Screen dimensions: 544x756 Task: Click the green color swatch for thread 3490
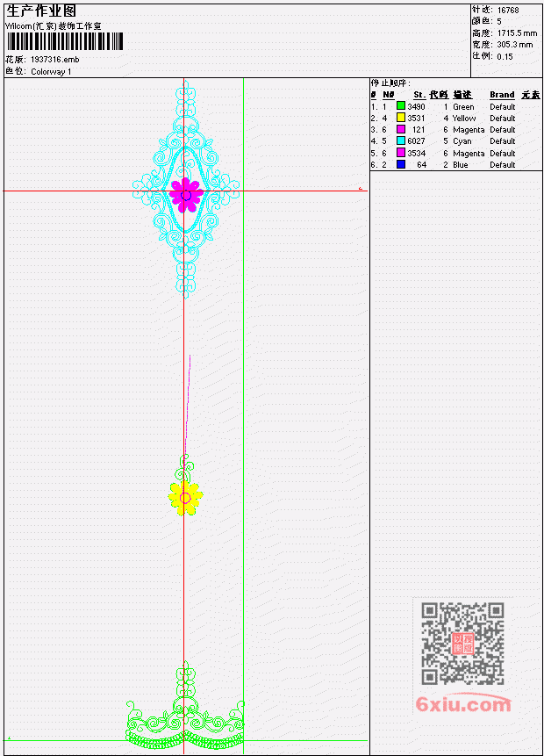(x=400, y=105)
